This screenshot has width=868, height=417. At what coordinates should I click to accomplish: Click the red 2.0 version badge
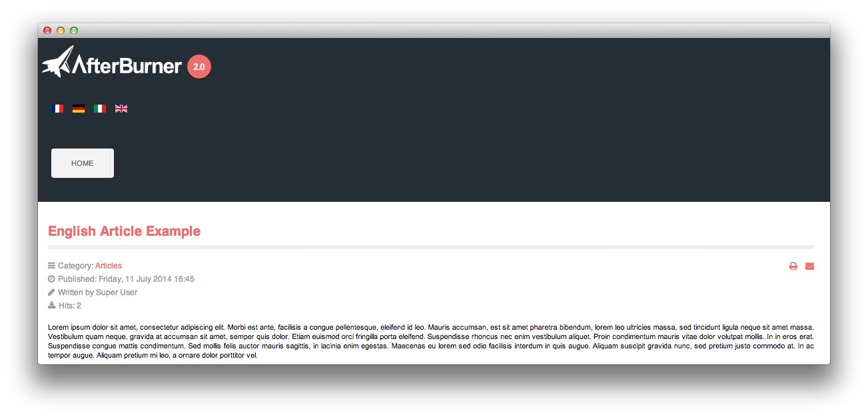pyautogui.click(x=199, y=67)
